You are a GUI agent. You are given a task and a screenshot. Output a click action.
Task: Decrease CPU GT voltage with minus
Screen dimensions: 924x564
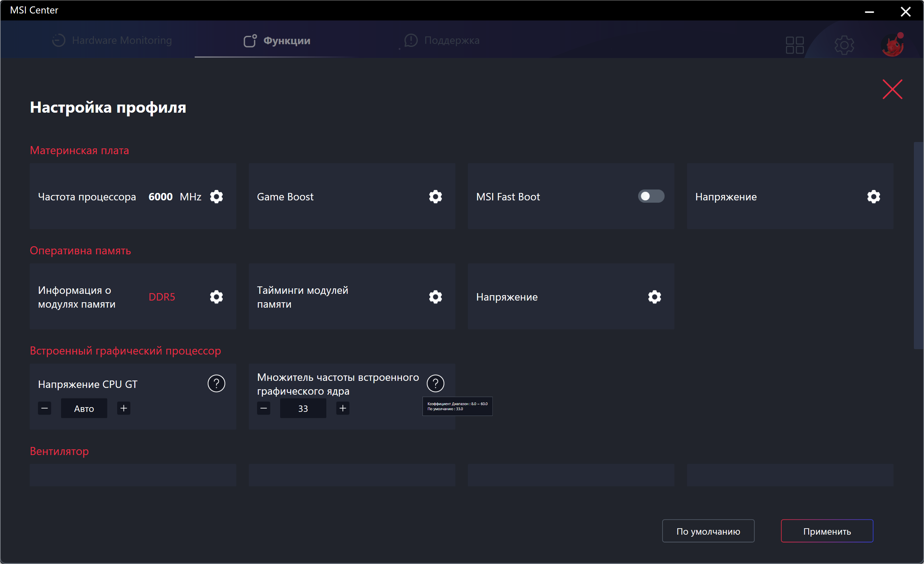point(45,408)
